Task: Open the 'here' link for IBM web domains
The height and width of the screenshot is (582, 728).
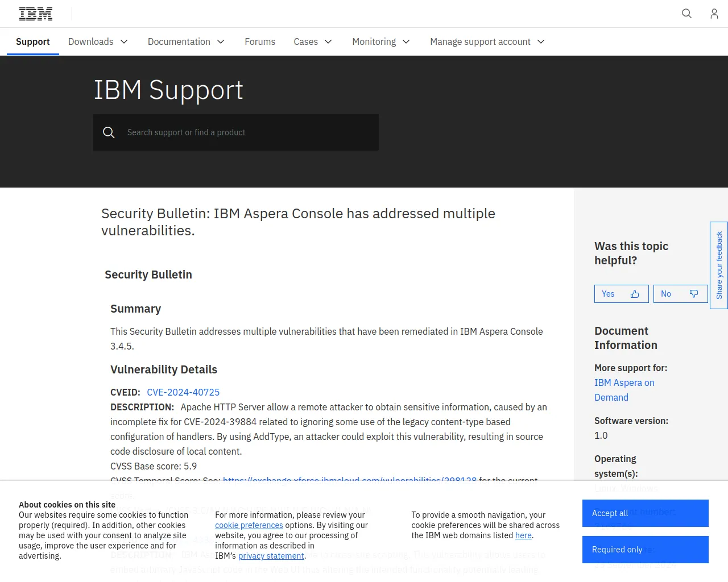Action: [523, 535]
